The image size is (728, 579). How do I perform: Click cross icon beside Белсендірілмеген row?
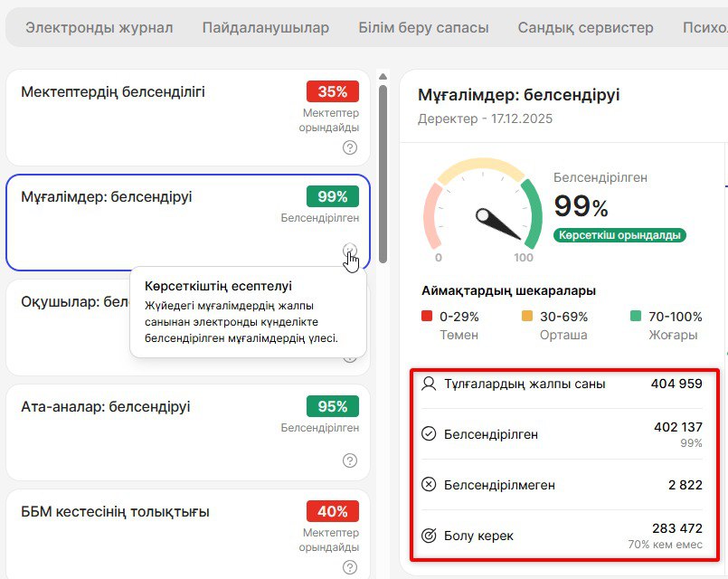point(429,485)
